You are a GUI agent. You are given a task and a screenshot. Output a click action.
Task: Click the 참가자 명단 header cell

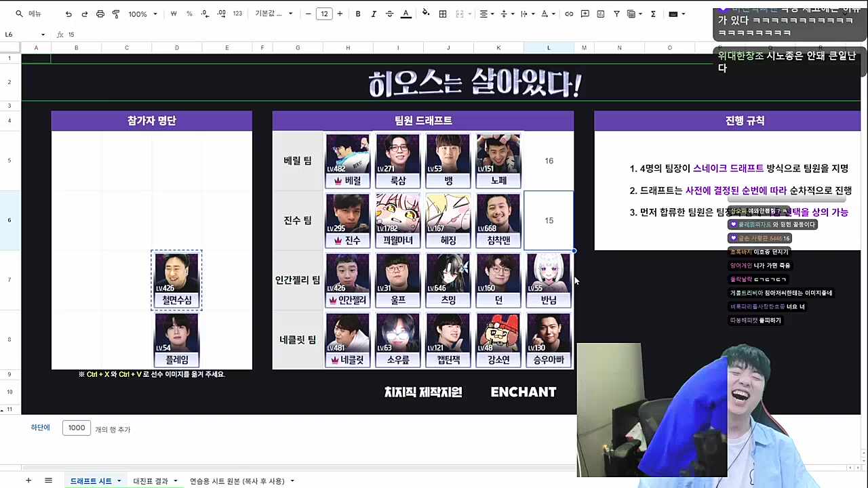coord(152,121)
